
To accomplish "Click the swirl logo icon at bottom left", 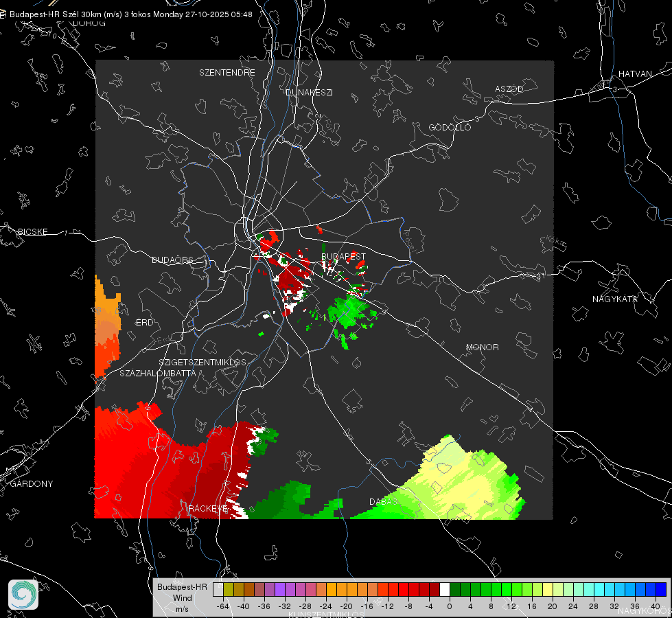I will pyautogui.click(x=23, y=595).
